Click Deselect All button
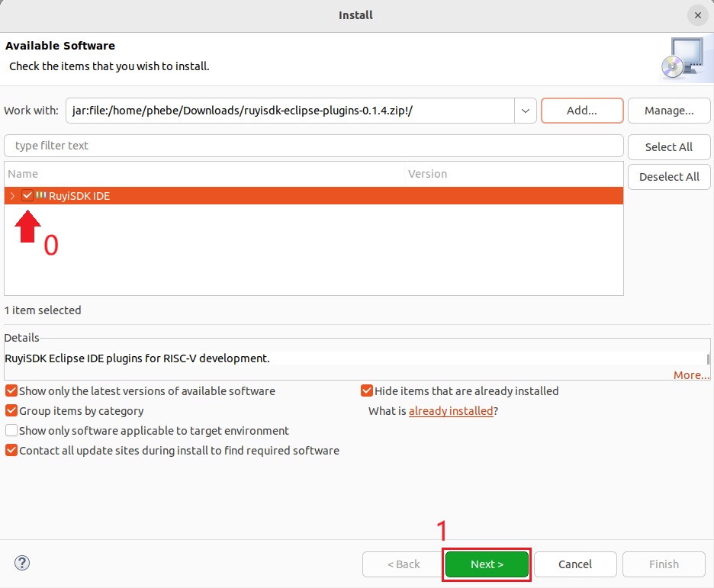Screen dimensions: 714x588 (x=669, y=177)
